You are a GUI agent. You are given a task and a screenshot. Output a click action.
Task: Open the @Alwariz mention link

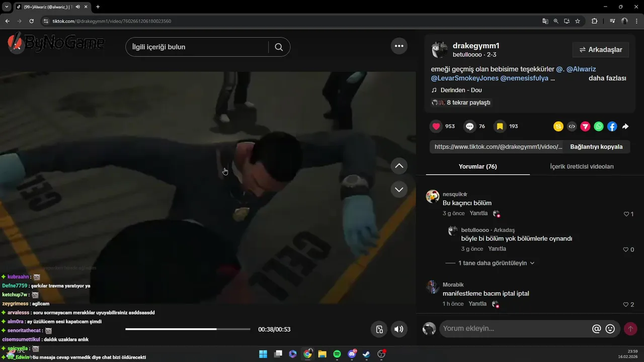click(581, 69)
